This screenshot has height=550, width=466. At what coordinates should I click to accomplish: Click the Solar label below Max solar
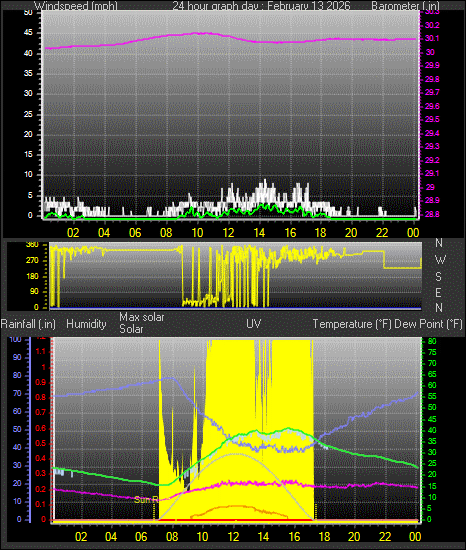click(131, 329)
